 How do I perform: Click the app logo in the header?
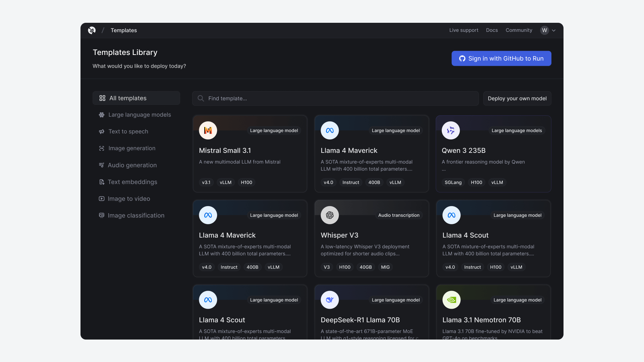point(92,30)
